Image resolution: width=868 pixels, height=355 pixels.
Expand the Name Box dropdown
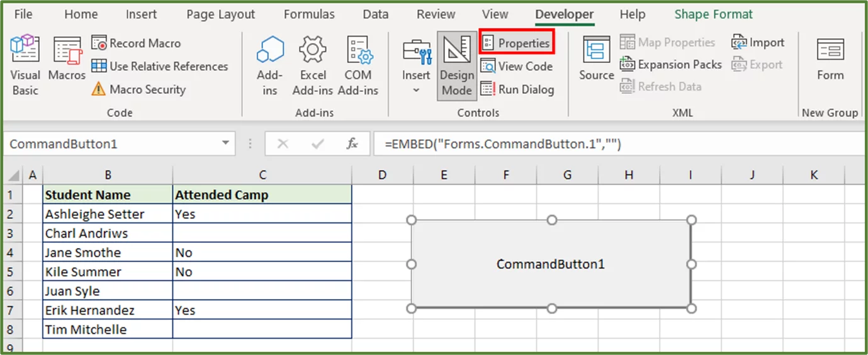(225, 144)
